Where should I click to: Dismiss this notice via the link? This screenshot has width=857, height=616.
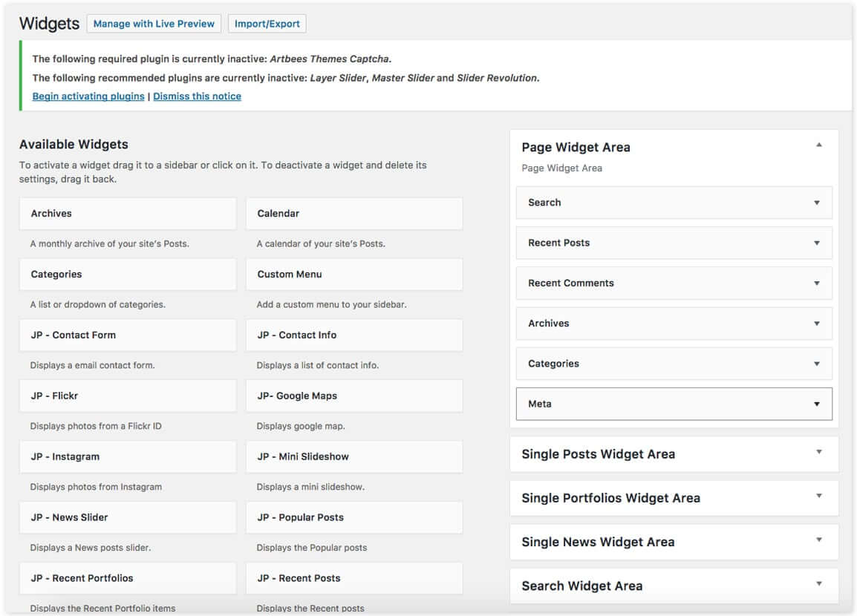point(197,96)
